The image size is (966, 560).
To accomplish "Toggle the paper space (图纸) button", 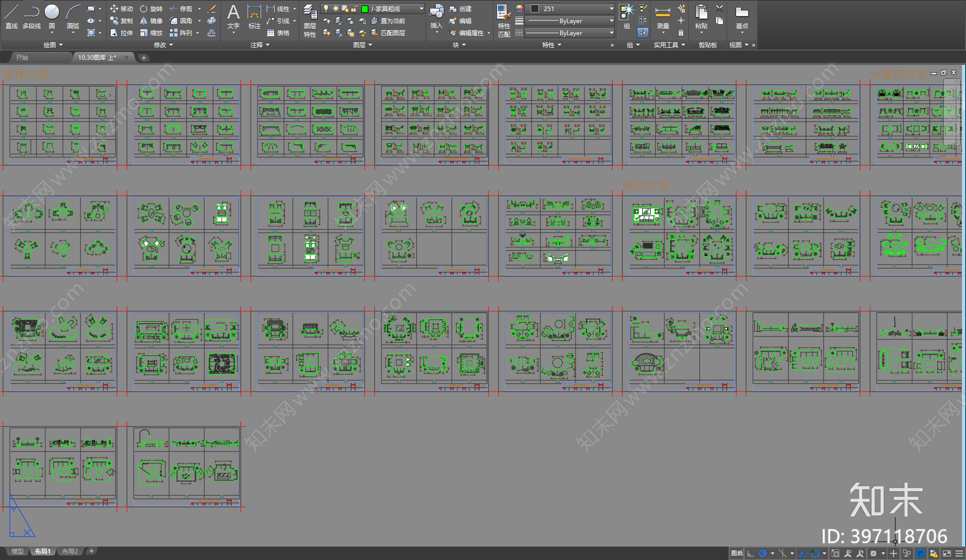I will (x=737, y=553).
